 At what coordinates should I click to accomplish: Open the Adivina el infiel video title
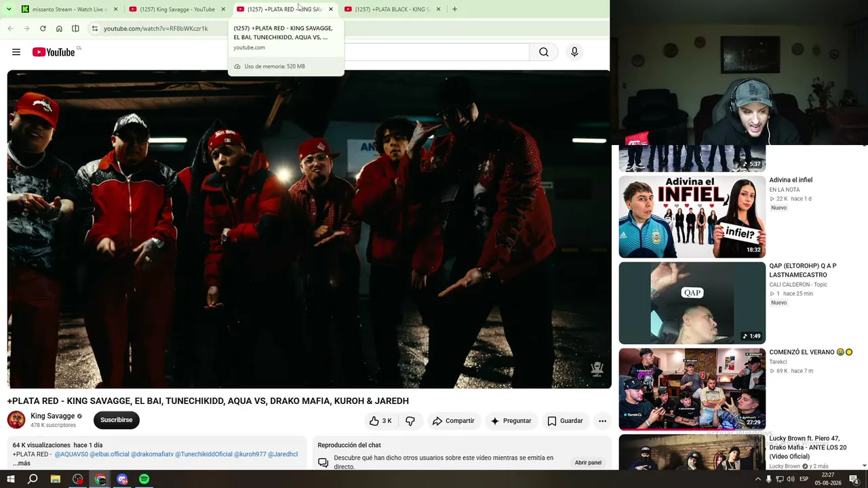click(791, 180)
